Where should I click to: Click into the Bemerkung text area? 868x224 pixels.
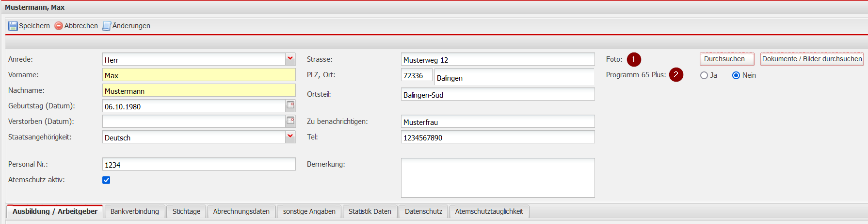(498, 177)
